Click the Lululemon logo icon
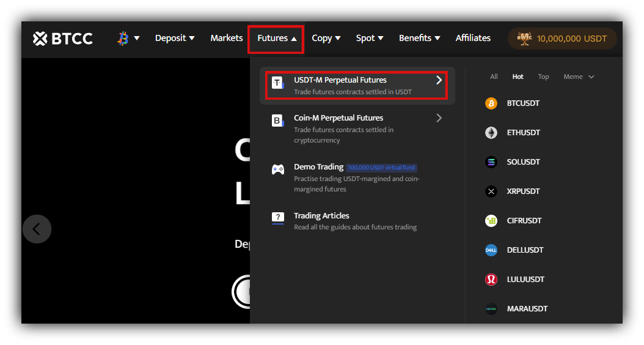 [x=491, y=279]
